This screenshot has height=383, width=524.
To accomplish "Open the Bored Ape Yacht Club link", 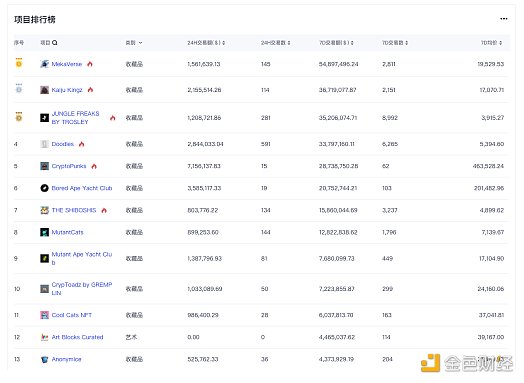I will pyautogui.click(x=82, y=188).
